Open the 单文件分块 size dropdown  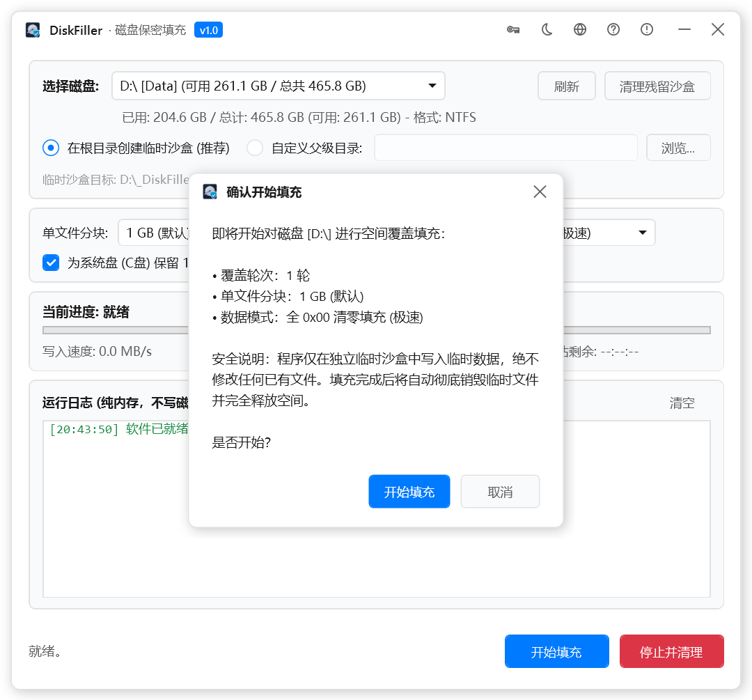(x=153, y=233)
